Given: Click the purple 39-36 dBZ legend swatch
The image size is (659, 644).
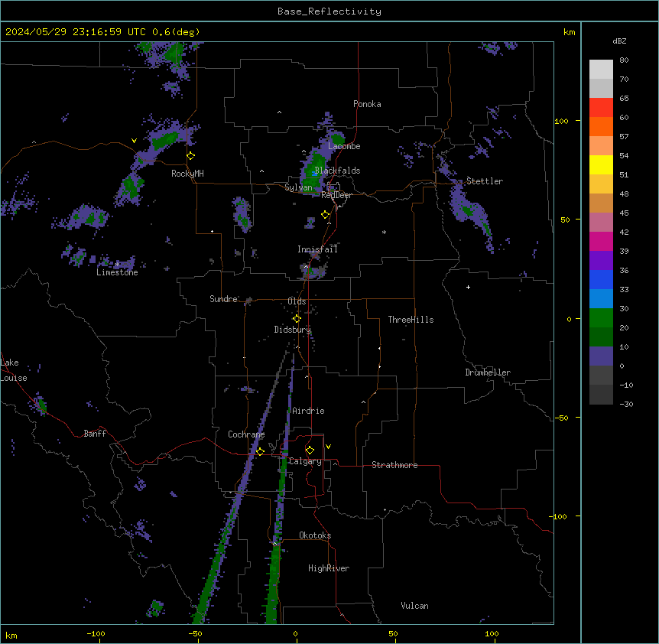Looking at the screenshot, I should tap(601, 261).
